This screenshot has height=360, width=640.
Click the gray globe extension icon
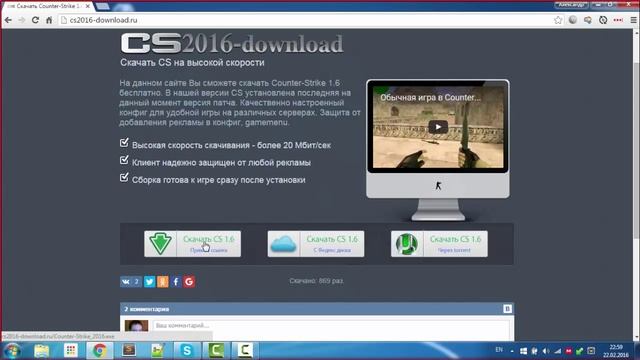click(x=573, y=20)
